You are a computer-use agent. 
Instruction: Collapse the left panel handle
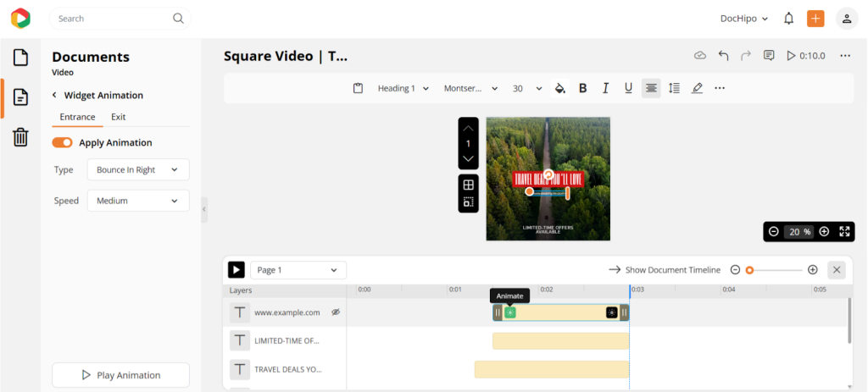pyautogui.click(x=203, y=209)
